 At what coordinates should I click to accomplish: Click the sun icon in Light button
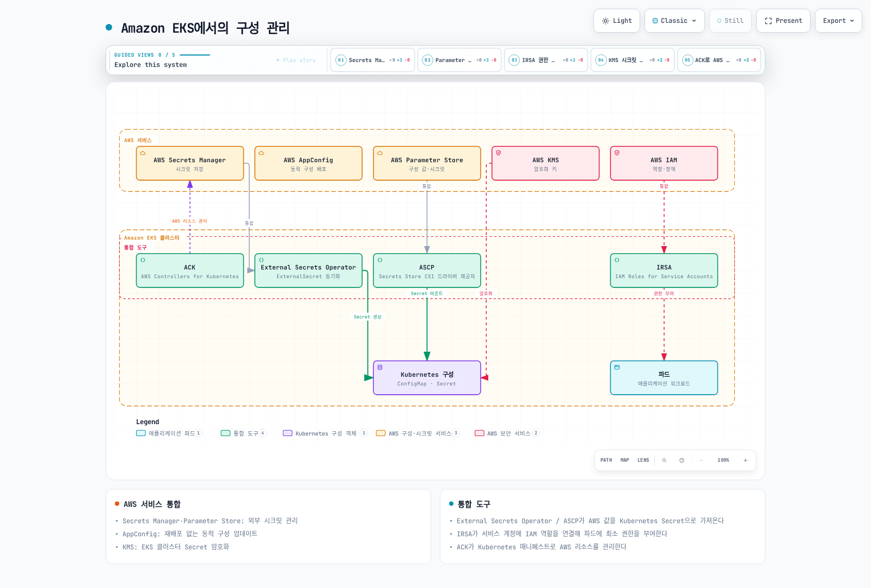click(605, 21)
